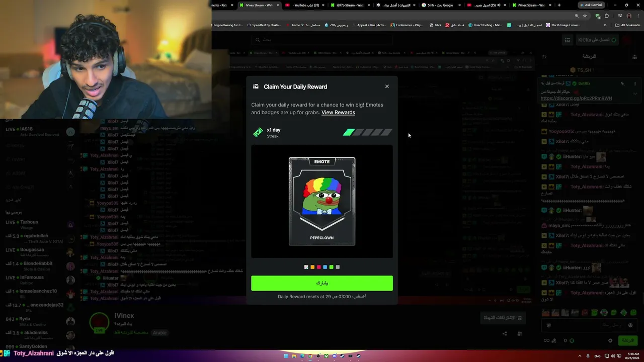Pick the blue rarity swatch

click(x=325, y=267)
